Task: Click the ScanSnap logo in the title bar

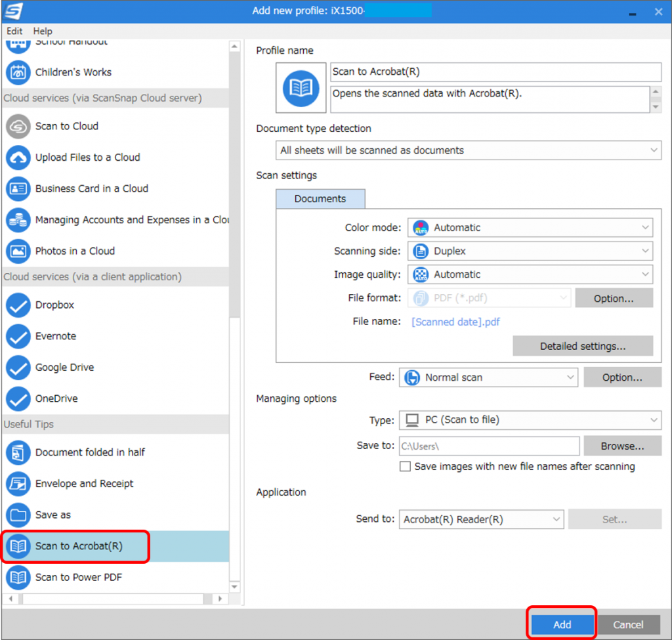Action: click(x=13, y=11)
